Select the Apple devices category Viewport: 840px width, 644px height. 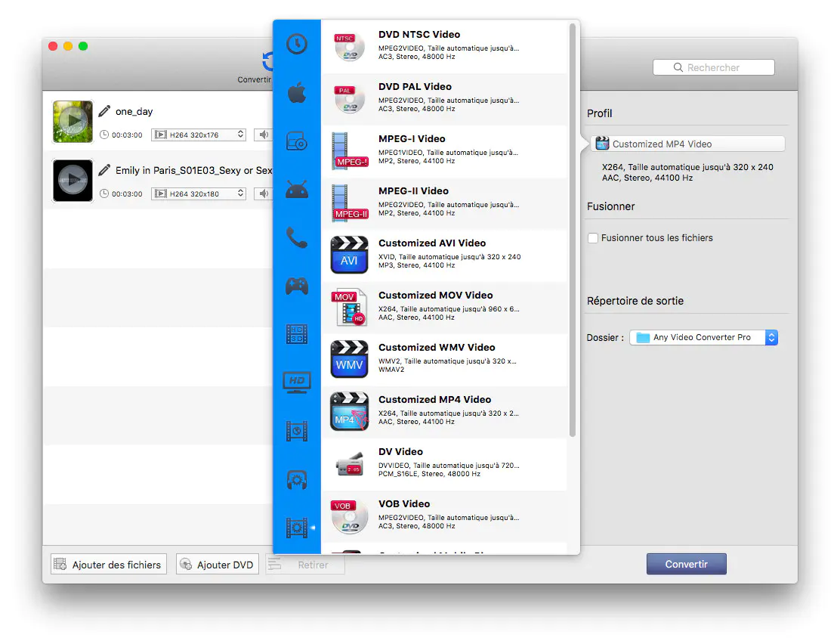296,92
